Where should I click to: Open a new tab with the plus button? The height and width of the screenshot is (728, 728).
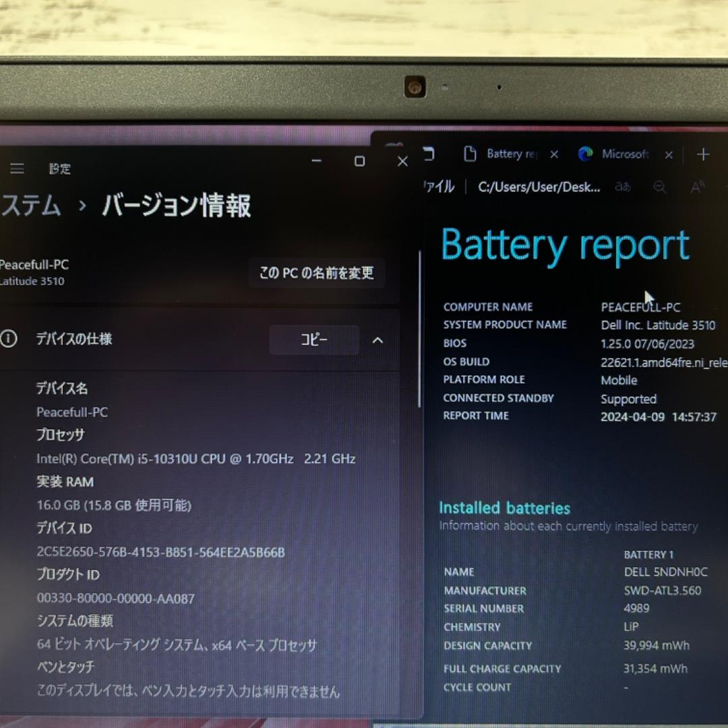pyautogui.click(x=704, y=154)
